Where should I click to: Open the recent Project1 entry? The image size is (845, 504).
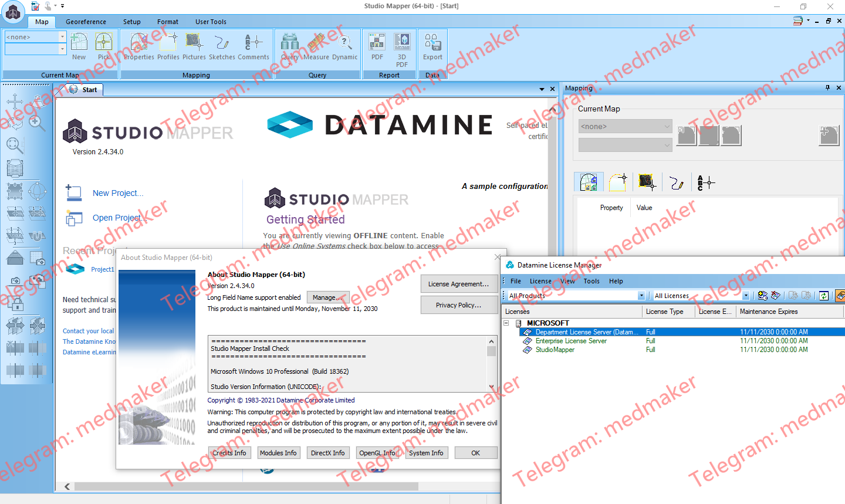(x=103, y=269)
